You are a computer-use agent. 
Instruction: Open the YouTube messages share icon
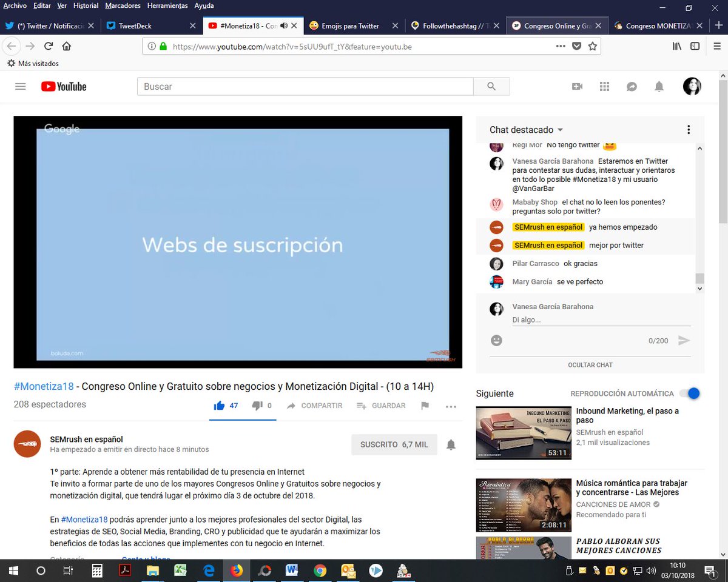pos(632,87)
